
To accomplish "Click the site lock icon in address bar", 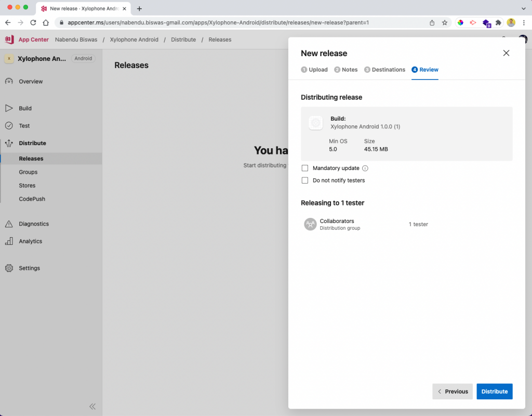I will coord(61,23).
